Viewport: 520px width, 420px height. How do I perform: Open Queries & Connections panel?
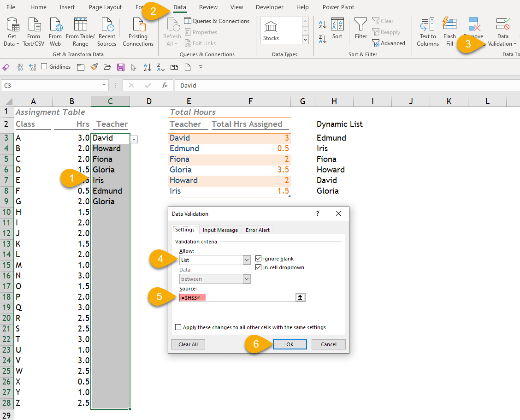[x=217, y=21]
